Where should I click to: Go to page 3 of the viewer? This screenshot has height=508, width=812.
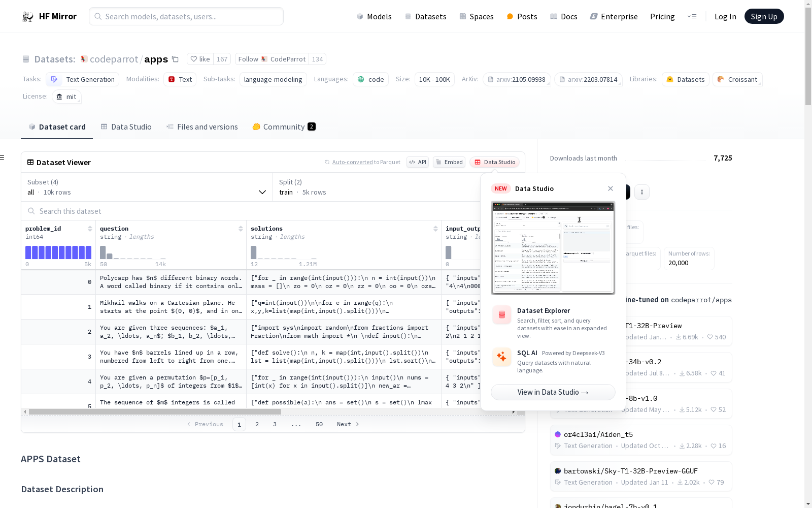click(275, 424)
